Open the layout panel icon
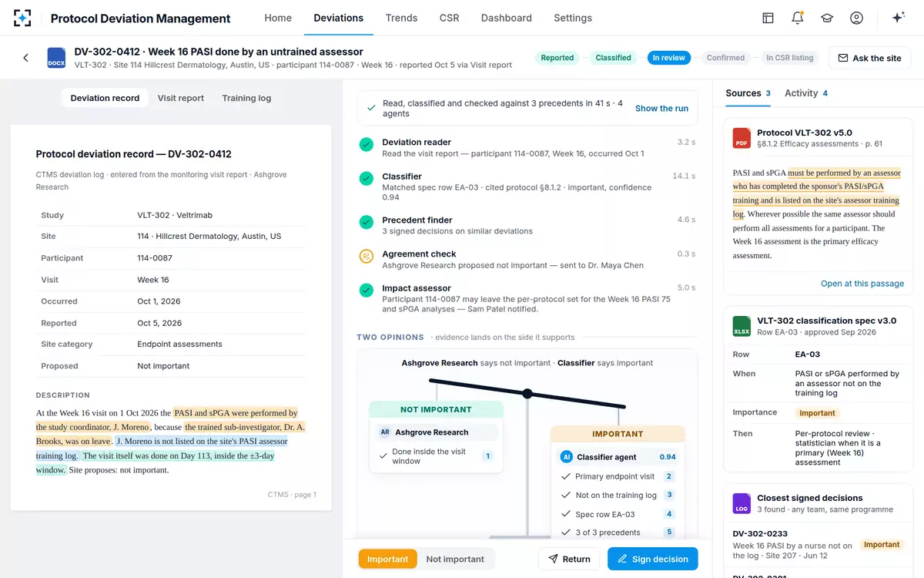 tap(768, 18)
